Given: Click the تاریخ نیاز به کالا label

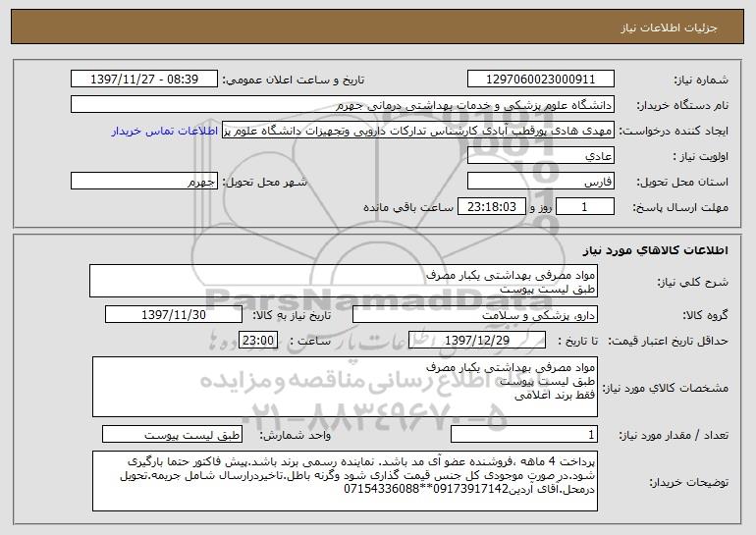Looking at the screenshot, I should coord(292,316).
